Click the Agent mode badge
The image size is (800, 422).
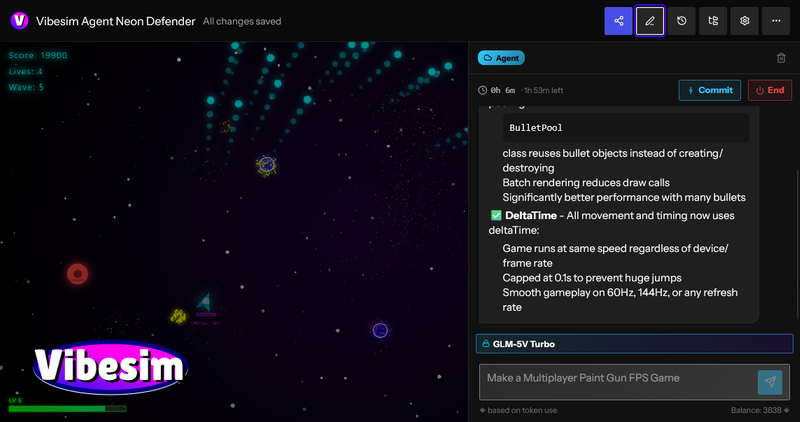[501, 58]
